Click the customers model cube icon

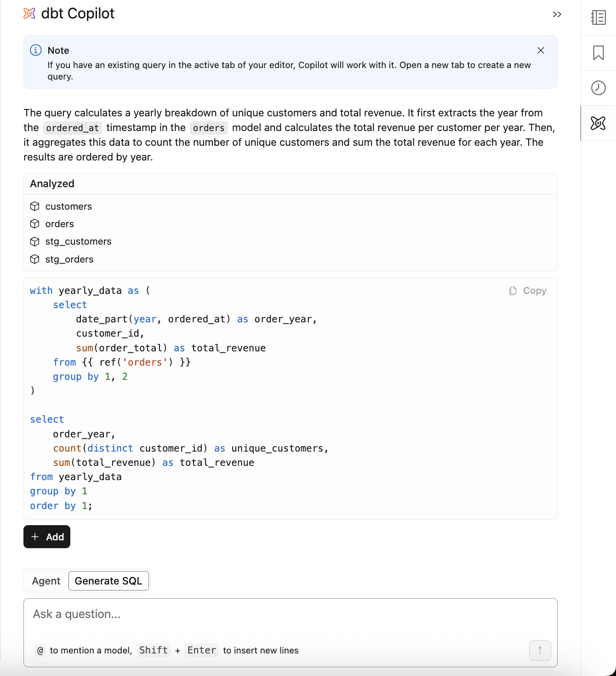(35, 206)
